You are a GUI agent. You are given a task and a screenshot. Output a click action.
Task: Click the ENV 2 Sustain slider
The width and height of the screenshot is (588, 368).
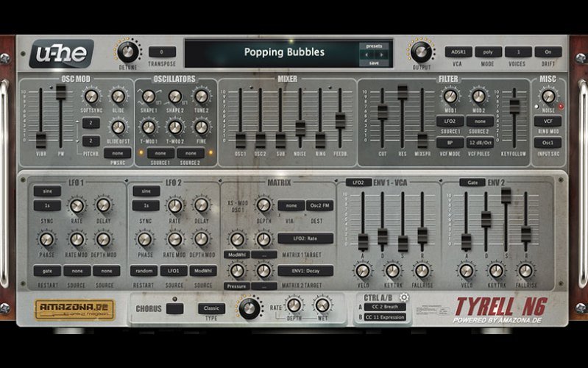tap(506, 196)
